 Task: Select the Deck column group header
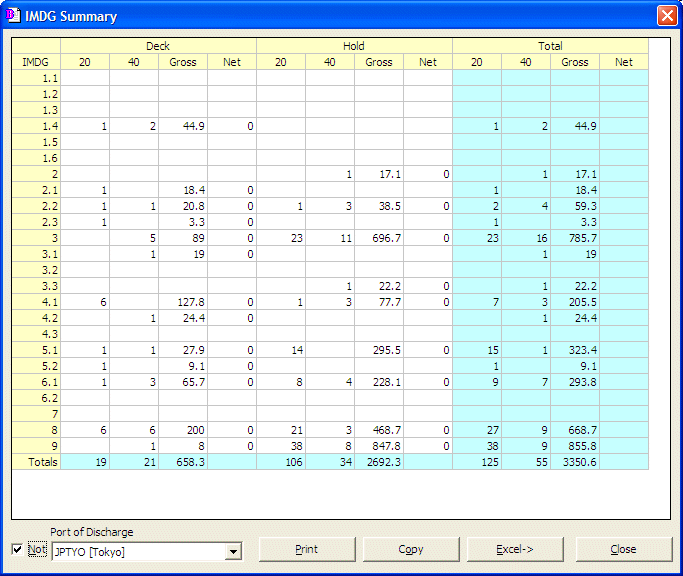click(158, 46)
